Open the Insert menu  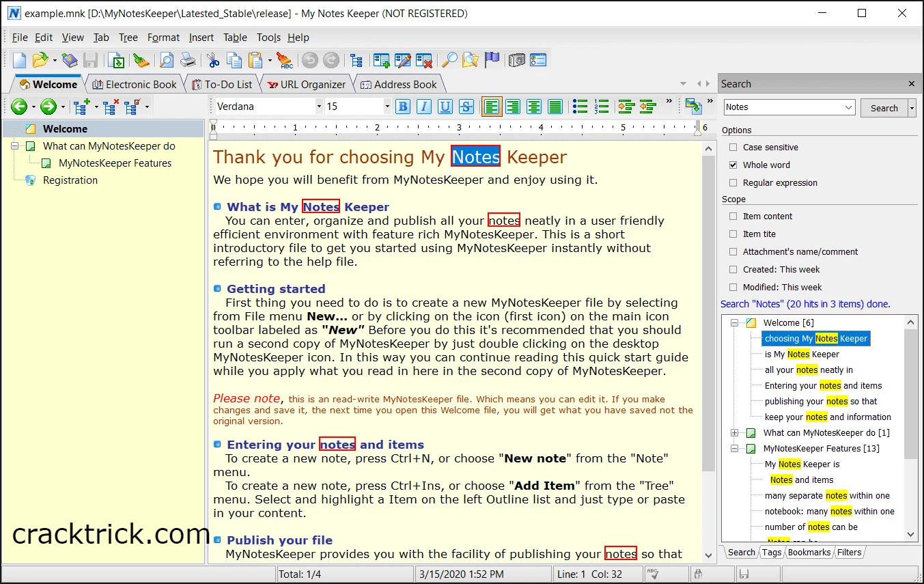201,38
